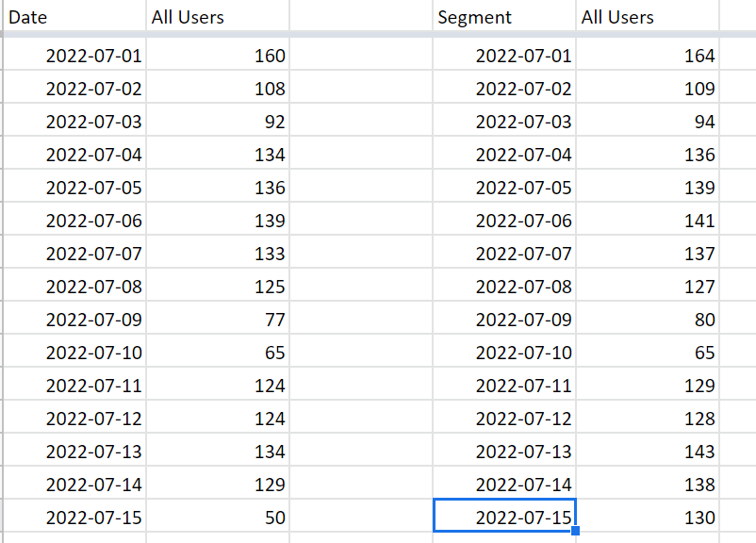Select the cell with value 160
Viewport: 756px width, 543px height.
[x=218, y=55]
